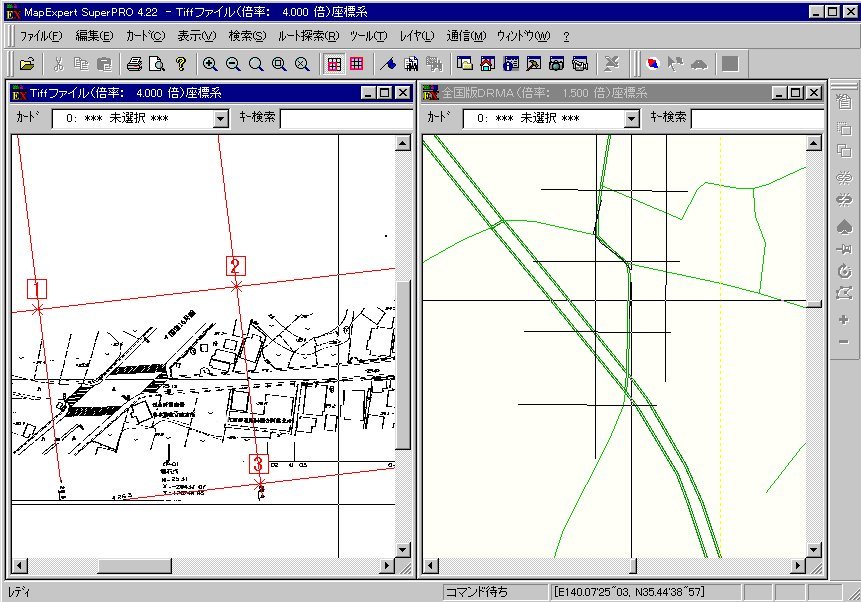Open the 検索(S) menu
Viewport: 861px width, 602px height.
tap(247, 36)
